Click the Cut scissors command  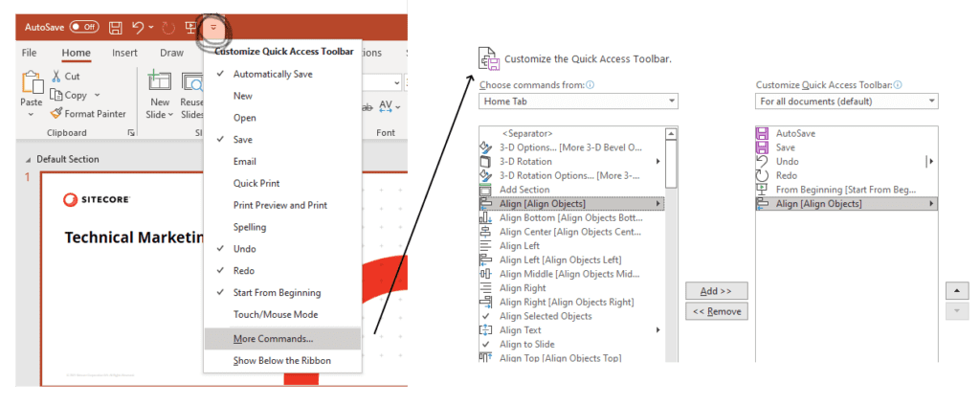(x=65, y=77)
